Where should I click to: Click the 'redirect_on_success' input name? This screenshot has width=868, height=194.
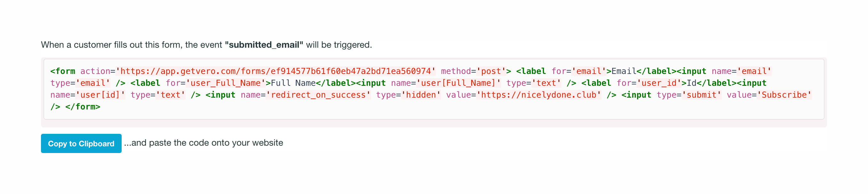pos(318,95)
